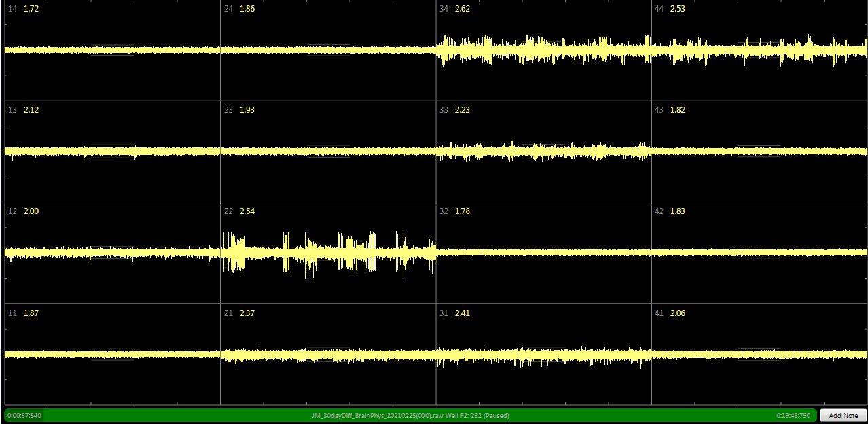Select electrode 44 waveform panel
The image size is (868, 424).
click(x=759, y=50)
